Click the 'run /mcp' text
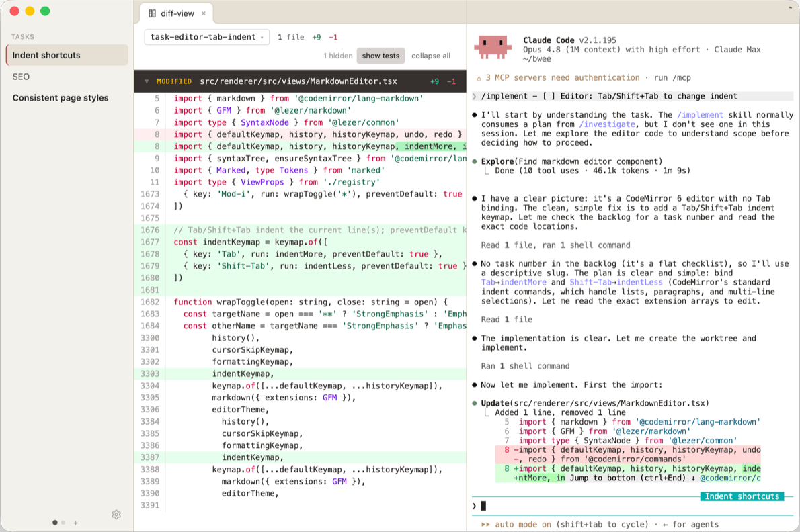This screenshot has width=800, height=532. pyautogui.click(x=672, y=78)
